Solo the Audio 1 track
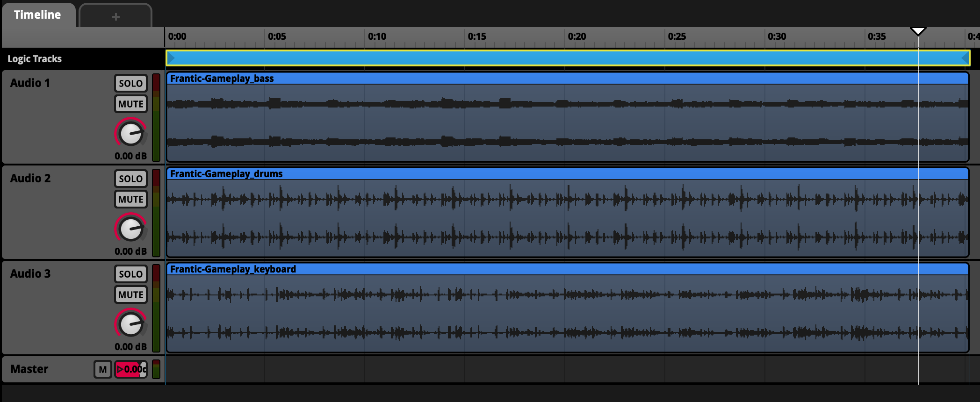 [130, 83]
